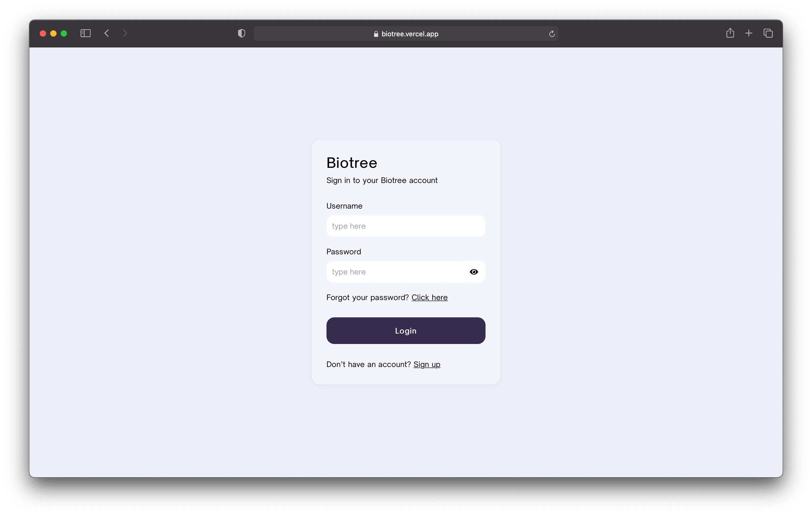Screen dimensions: 812x516
Task: Toggle password visibility with the eye icon
Action: pos(474,272)
